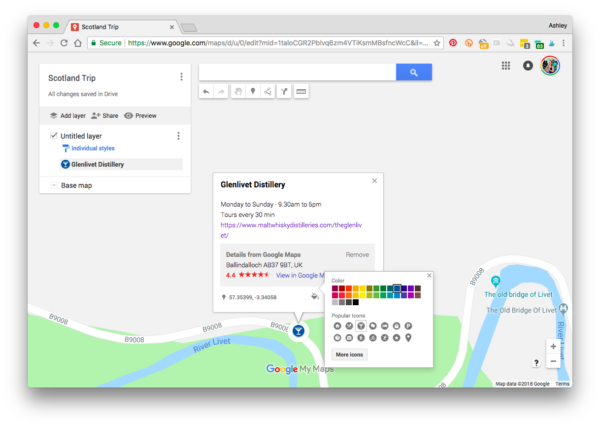Image resolution: width=600 pixels, height=427 pixels.
Task: Click the address bar URL
Action: pyautogui.click(x=278, y=43)
